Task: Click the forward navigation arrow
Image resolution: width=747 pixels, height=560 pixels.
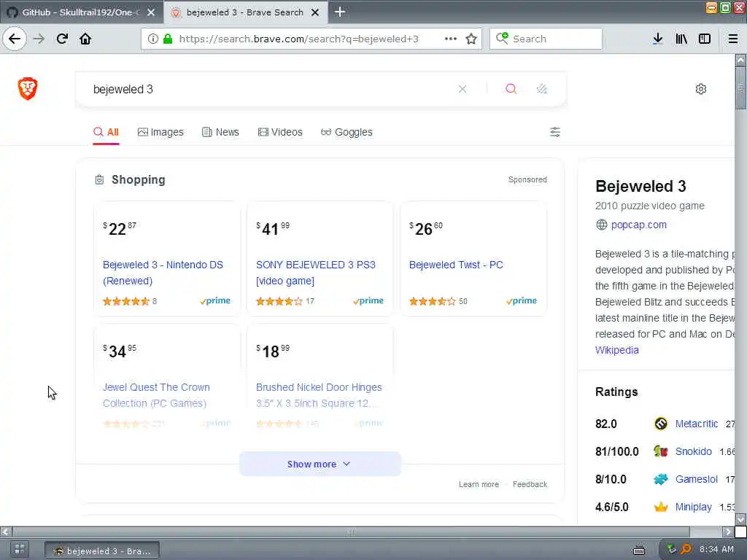Action: point(39,39)
